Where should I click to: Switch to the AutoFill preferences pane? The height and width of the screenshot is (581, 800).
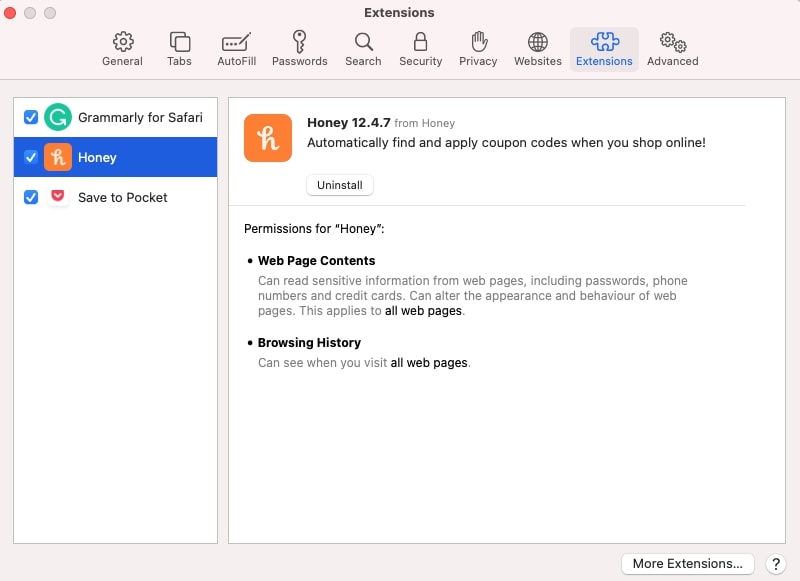coord(236,49)
